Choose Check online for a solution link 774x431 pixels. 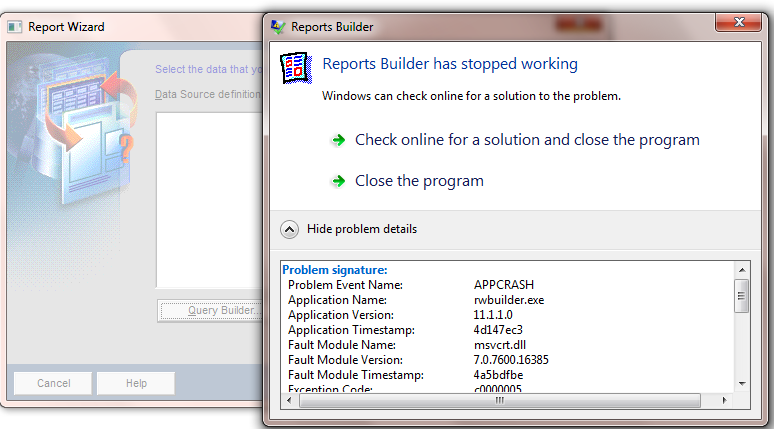pos(527,140)
